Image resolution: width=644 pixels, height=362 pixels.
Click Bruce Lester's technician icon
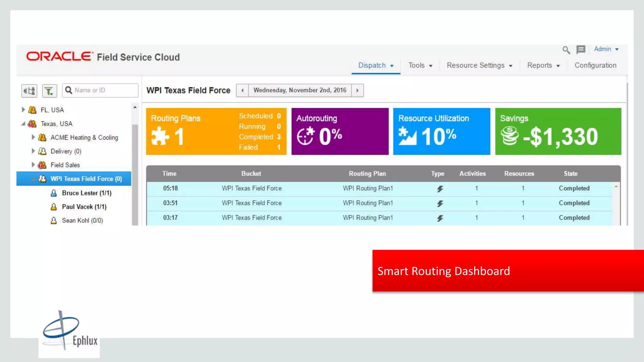click(x=54, y=193)
